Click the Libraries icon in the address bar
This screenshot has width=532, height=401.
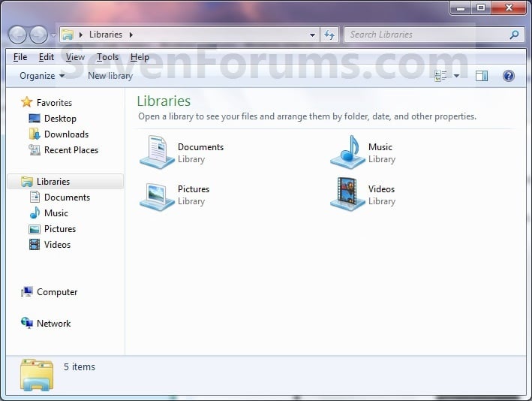pyautogui.click(x=68, y=35)
